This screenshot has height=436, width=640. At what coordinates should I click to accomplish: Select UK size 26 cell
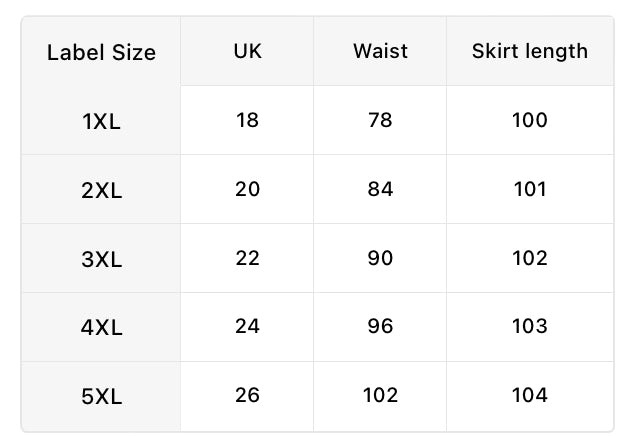(x=247, y=395)
